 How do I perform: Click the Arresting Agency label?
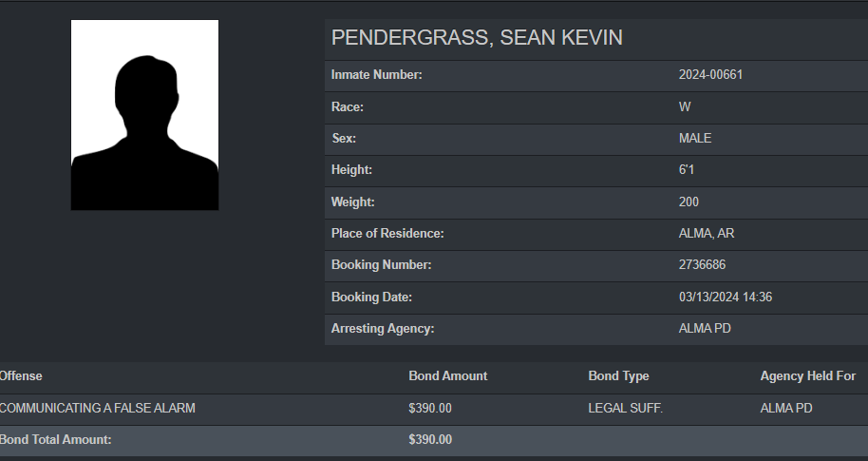point(382,329)
